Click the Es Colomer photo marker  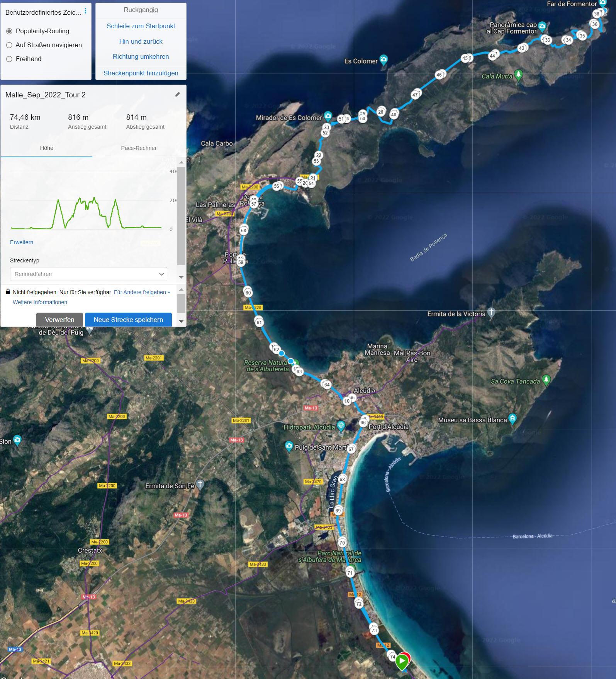click(383, 60)
